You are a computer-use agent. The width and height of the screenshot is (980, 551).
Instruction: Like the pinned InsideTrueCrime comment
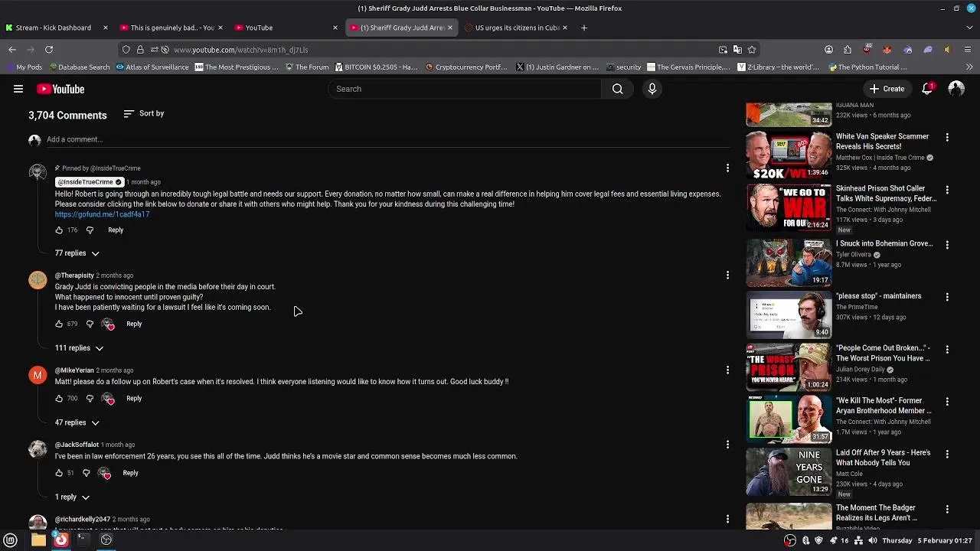coord(59,230)
